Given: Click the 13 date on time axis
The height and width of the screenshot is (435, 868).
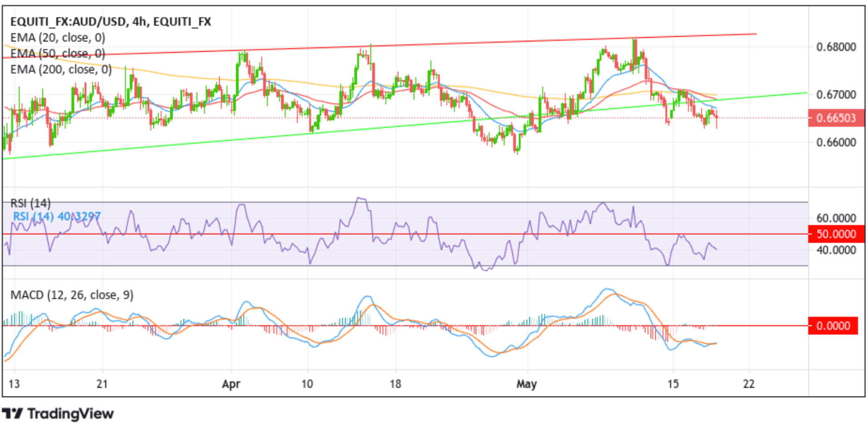Looking at the screenshot, I should coord(14,384).
